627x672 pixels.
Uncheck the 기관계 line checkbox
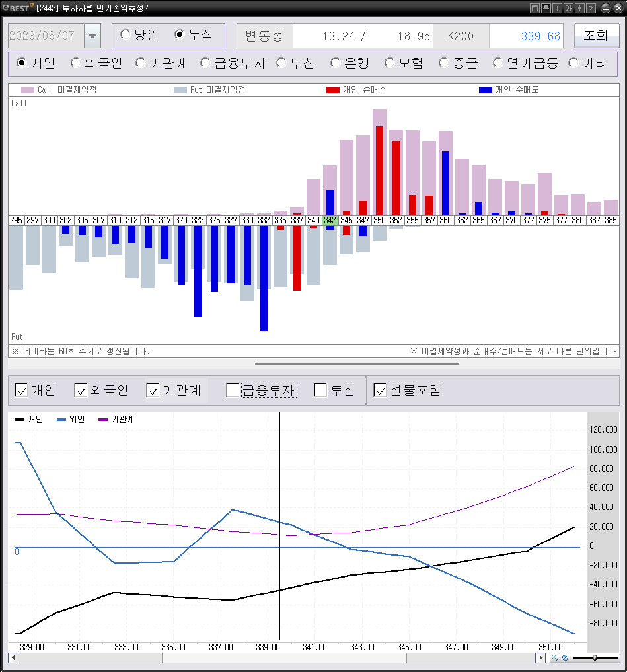click(x=153, y=390)
